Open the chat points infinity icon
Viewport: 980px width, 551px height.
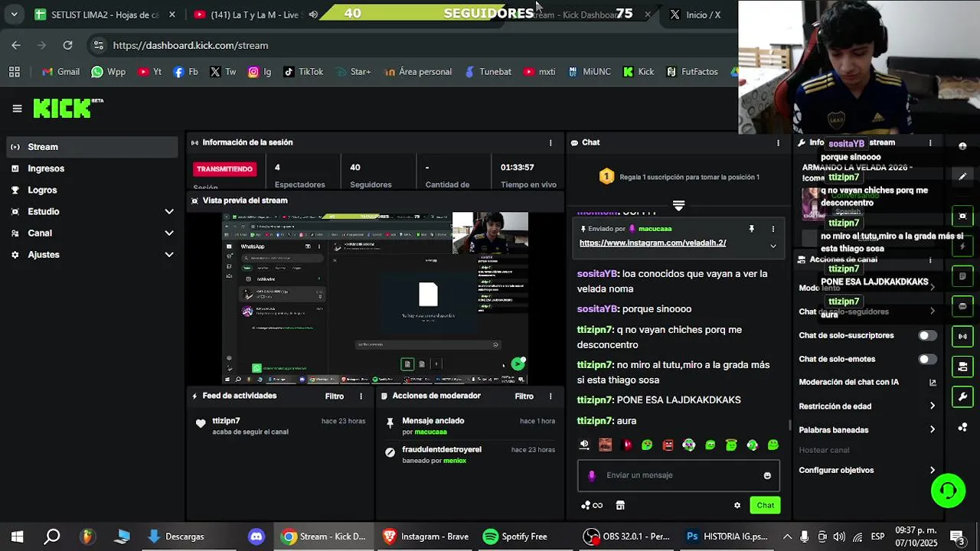[592, 505]
